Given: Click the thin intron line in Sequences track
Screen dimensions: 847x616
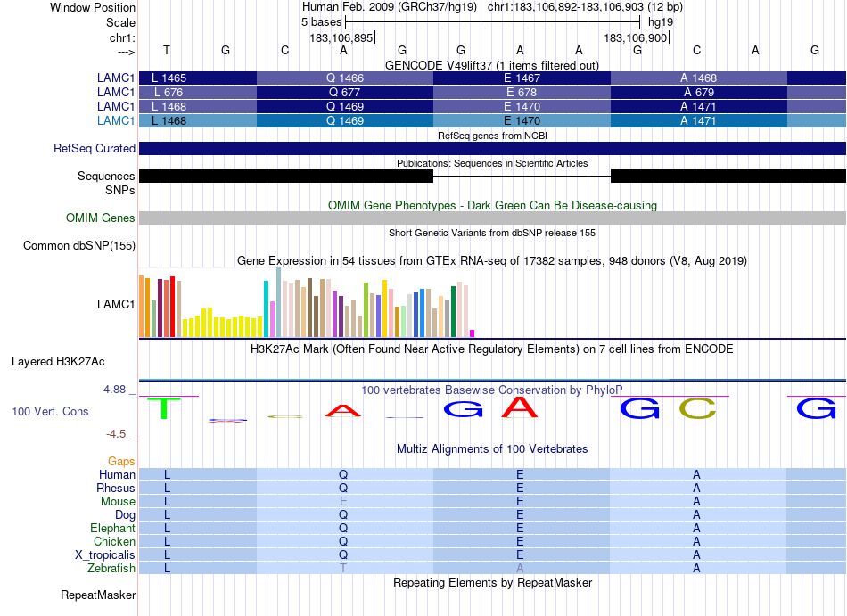Looking at the screenshot, I should (x=522, y=176).
